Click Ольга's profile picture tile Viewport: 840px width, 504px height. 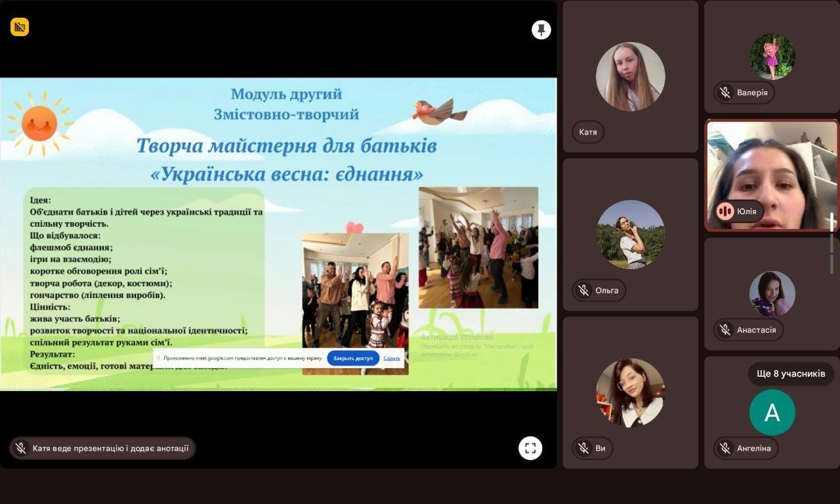click(630, 234)
